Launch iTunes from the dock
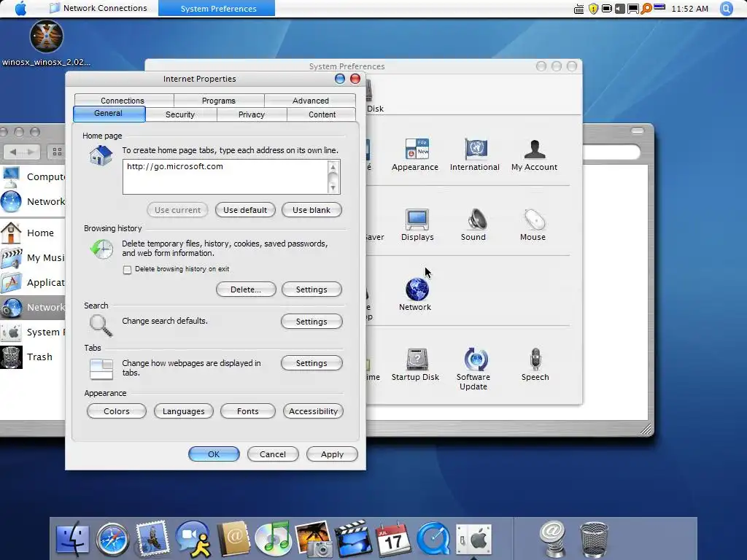 (274, 539)
